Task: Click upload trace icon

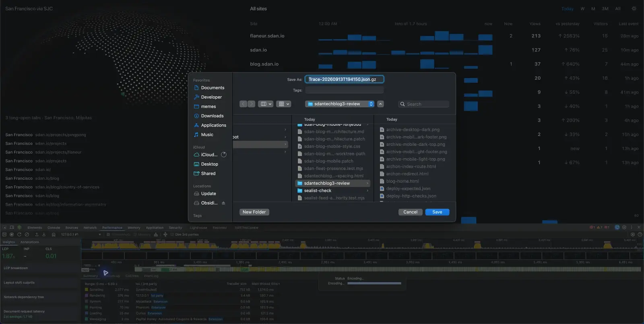Action: 37,234
